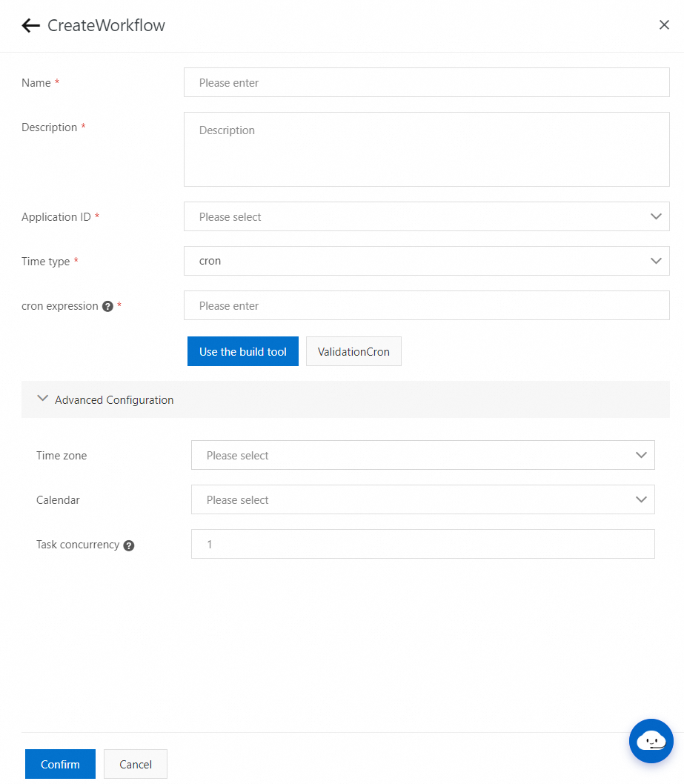The image size is (684, 784).
Task: Click the Application ID dropdown arrow
Action: [655, 216]
